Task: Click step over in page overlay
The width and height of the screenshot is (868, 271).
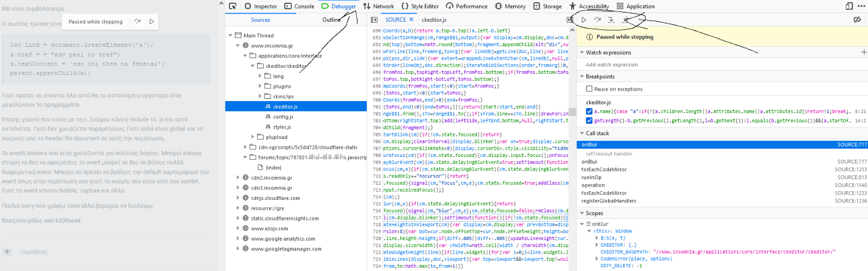Action: pyautogui.click(x=137, y=22)
